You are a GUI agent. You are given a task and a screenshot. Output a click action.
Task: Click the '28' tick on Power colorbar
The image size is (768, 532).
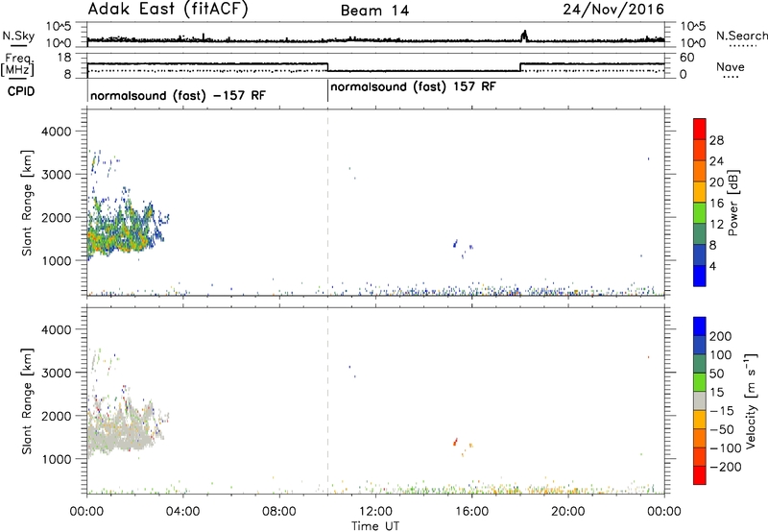tap(716, 140)
